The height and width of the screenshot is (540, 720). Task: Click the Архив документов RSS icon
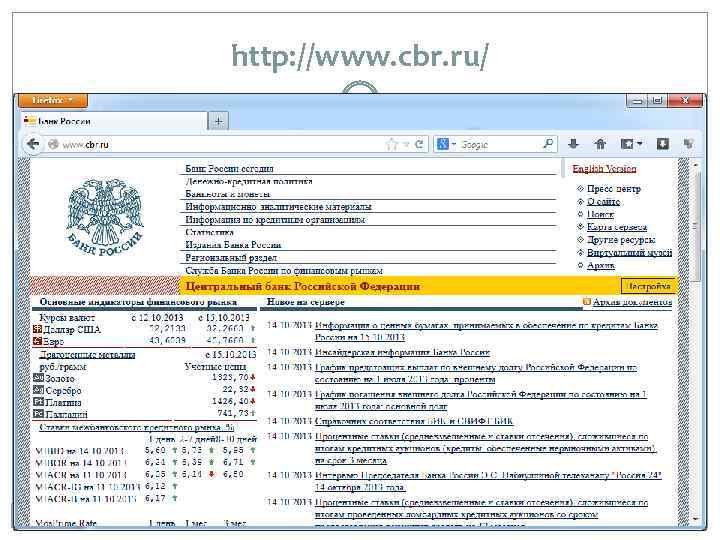click(x=586, y=302)
